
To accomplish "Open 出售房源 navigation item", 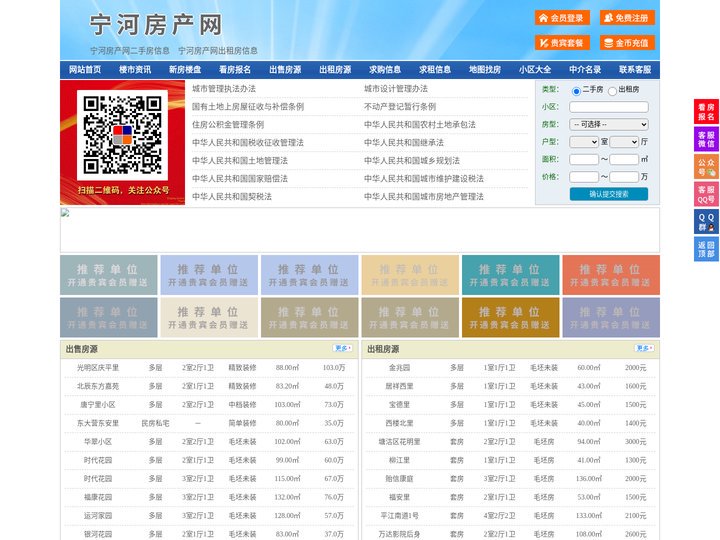I will 285,70.
